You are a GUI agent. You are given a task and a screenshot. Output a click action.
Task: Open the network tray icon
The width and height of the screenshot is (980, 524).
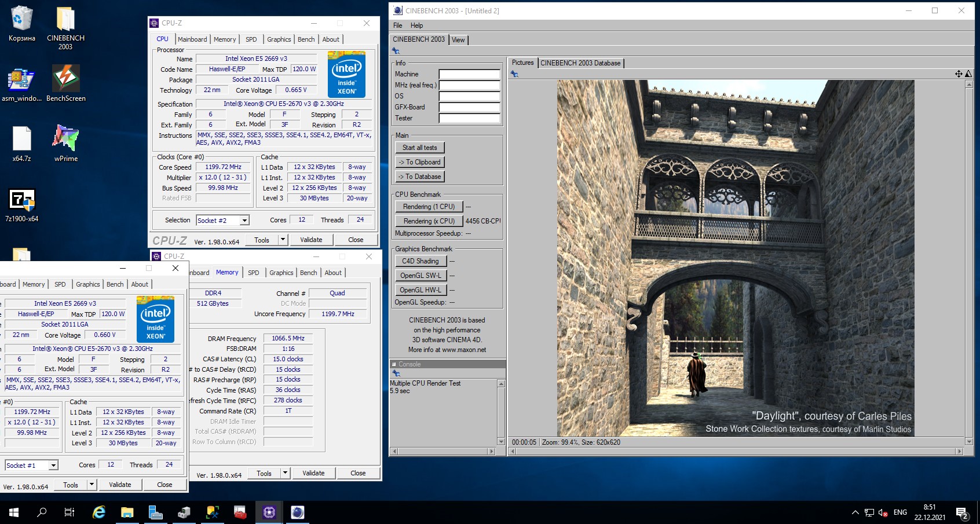869,512
